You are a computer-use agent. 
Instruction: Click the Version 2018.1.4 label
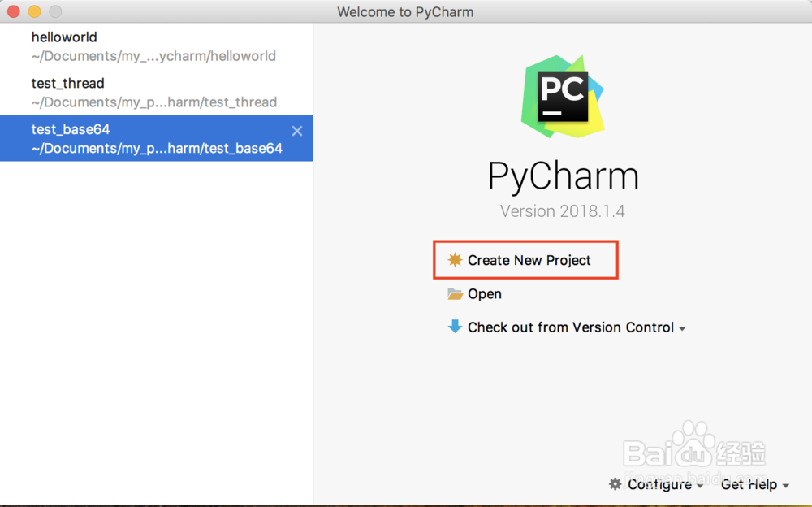pos(562,211)
